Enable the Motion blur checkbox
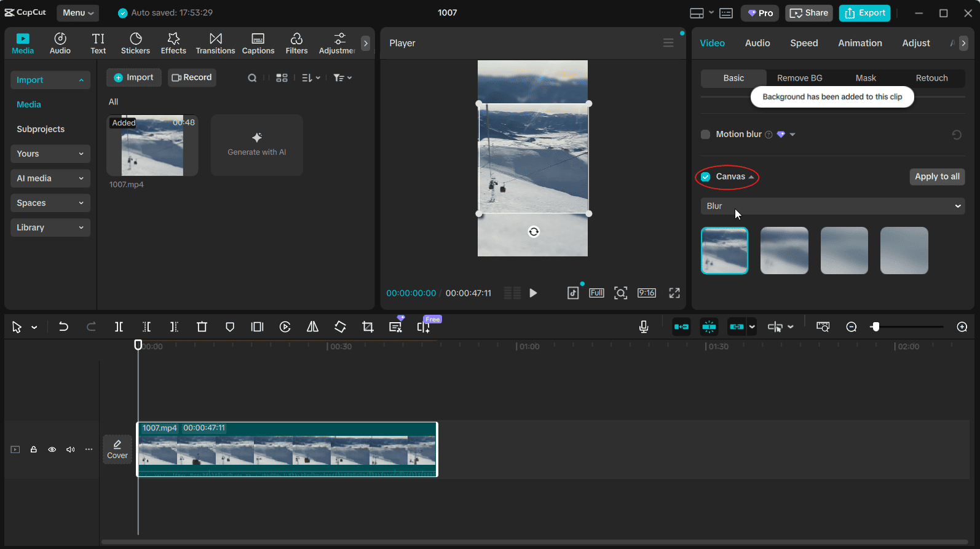Image resolution: width=980 pixels, height=549 pixels. click(706, 135)
